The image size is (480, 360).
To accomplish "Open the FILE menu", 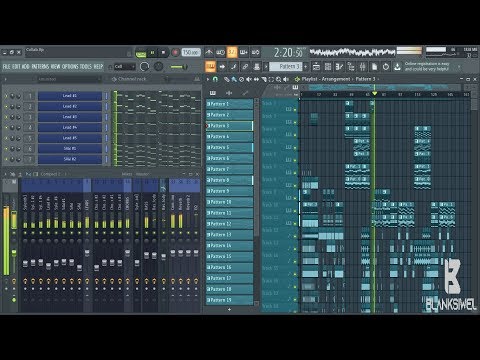I will point(7,67).
